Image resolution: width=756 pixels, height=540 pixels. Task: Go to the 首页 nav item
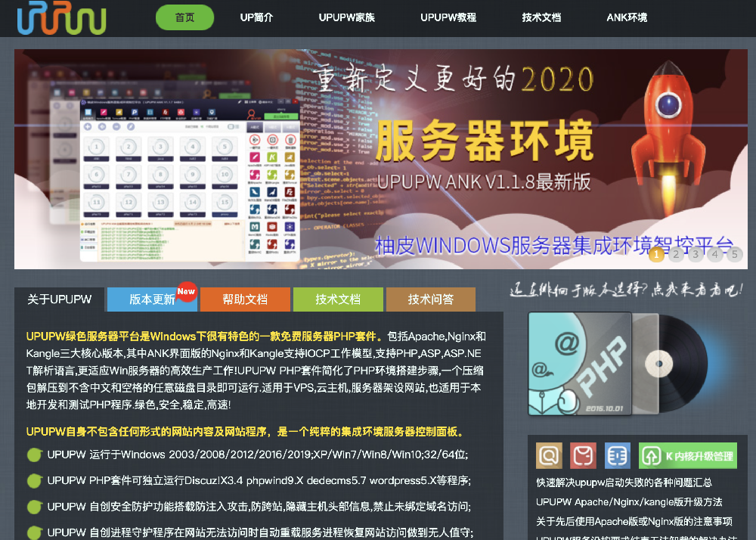coord(184,17)
